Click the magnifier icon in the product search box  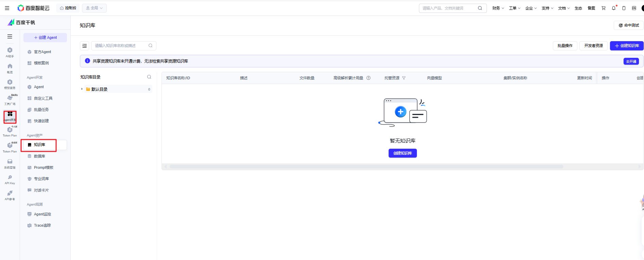[x=480, y=8]
